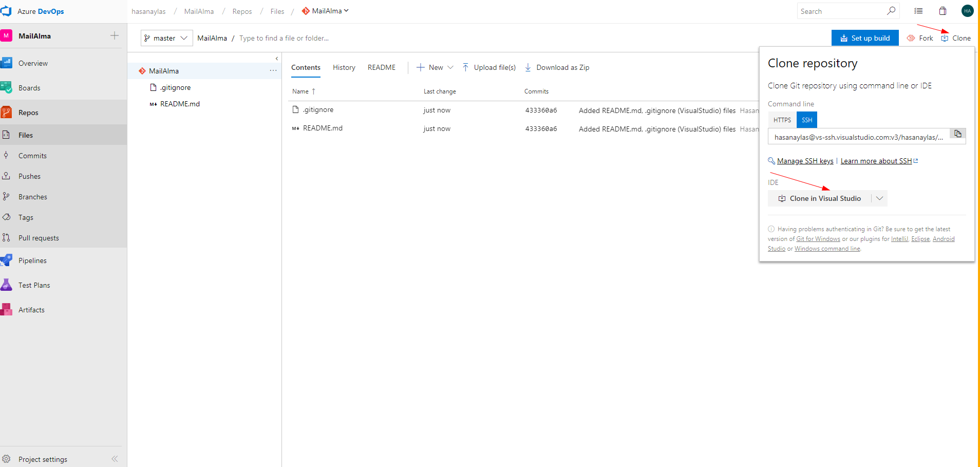This screenshot has height=467, width=980.
Task: Click the search magnifier icon
Action: 891,11
